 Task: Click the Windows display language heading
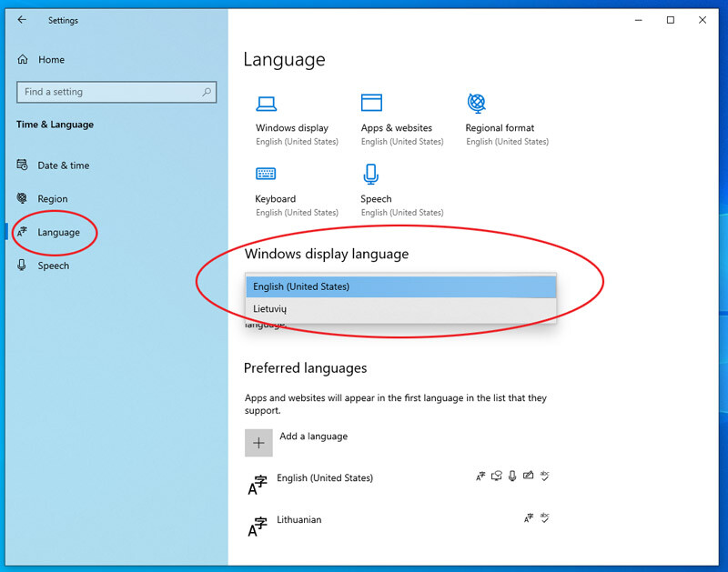click(327, 254)
